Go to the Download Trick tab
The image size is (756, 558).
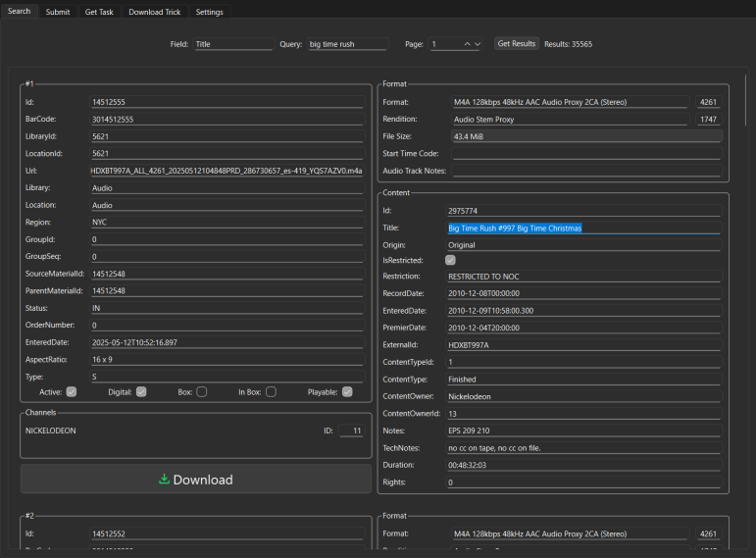point(154,12)
